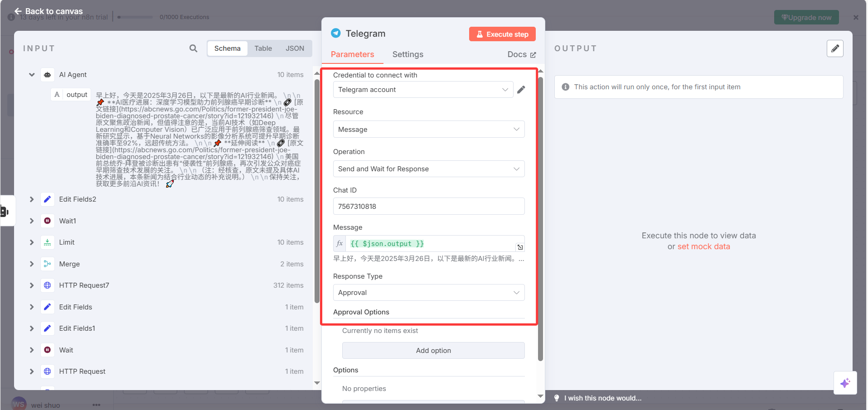Open the AI assistant sparkle button

(x=845, y=383)
